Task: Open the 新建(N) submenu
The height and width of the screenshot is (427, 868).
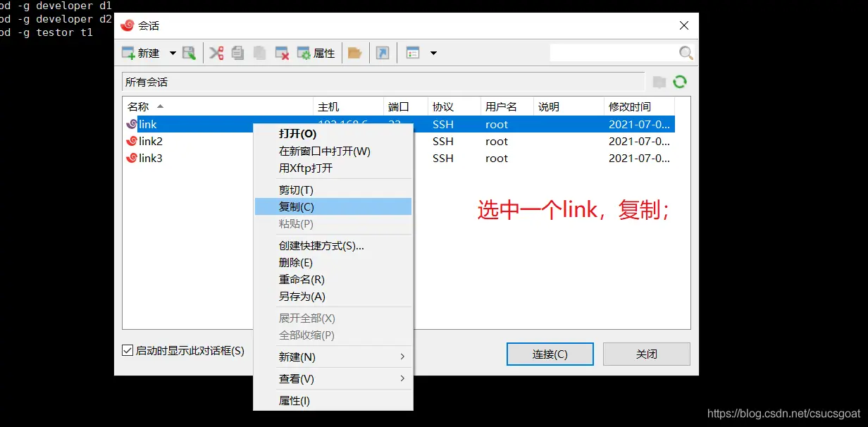Action: [333, 357]
